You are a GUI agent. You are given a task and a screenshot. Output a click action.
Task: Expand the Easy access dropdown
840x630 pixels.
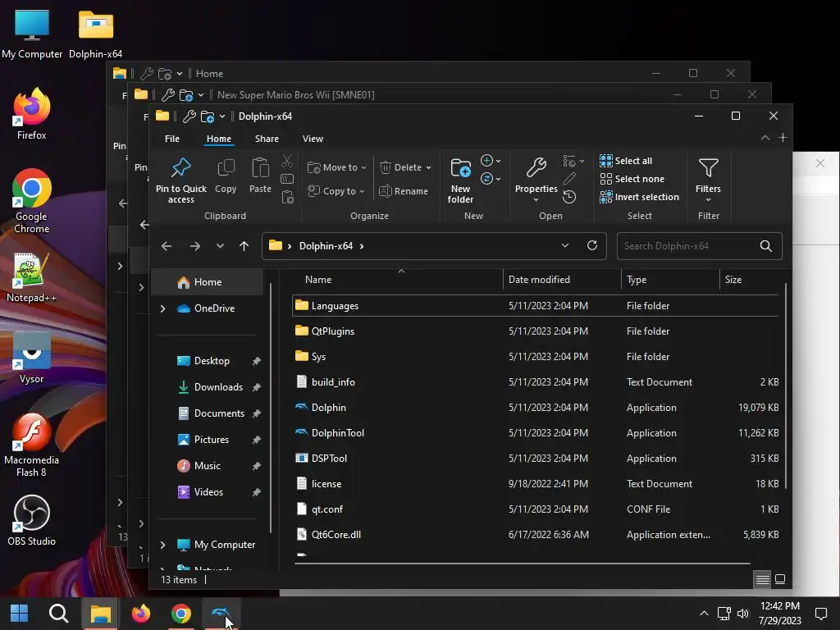(491, 179)
